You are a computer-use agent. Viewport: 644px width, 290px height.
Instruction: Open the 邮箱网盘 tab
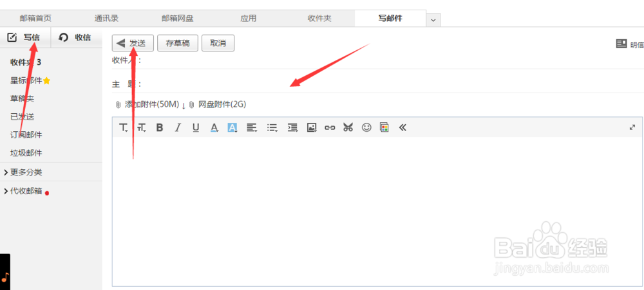pos(178,18)
